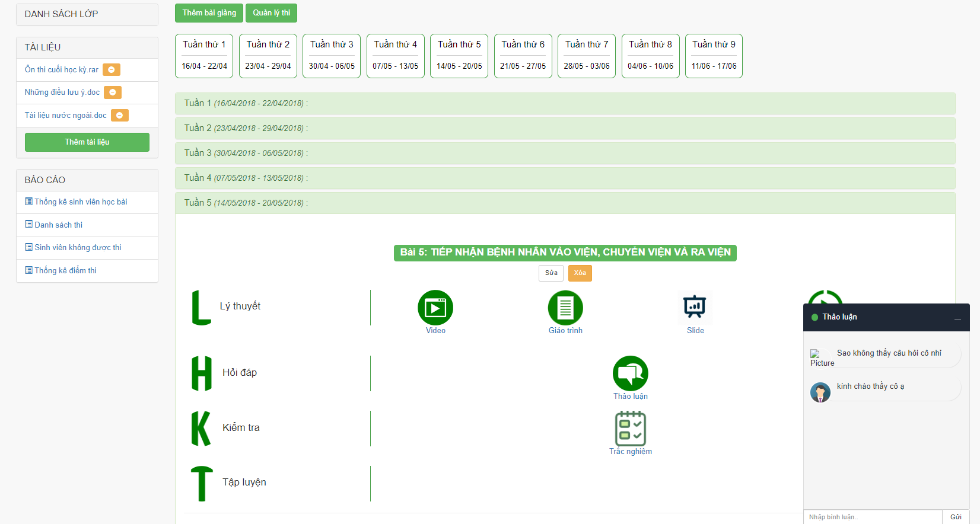980x524 pixels.
Task: Click the Thêm bài giảng button
Action: coord(209,13)
